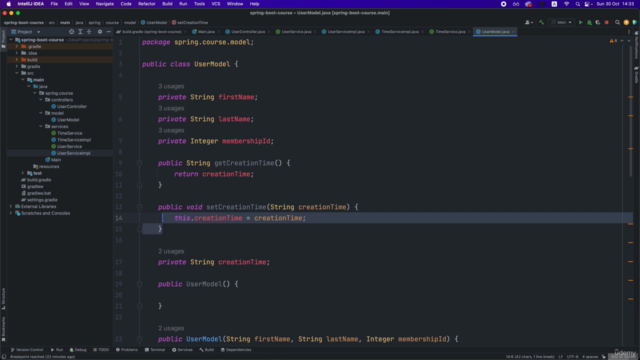Expand the .gradle folder
Screen dimensions: 640x360
[x=17, y=47]
